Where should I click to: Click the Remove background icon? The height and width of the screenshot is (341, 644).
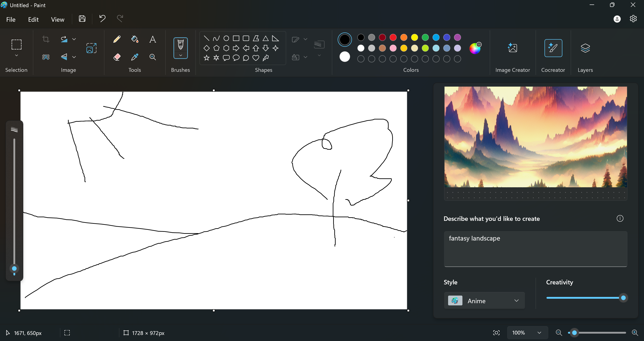coord(46,57)
